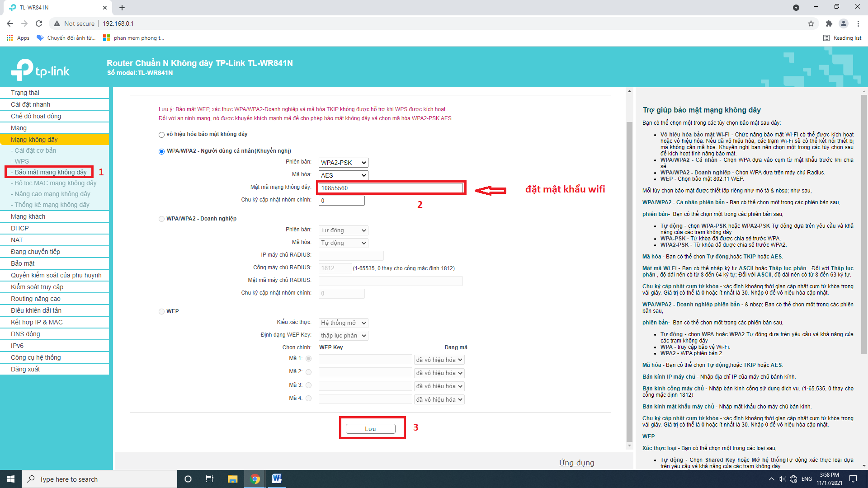Open Chrome profile avatar icon
The width and height of the screenshot is (868, 488).
click(x=843, y=23)
